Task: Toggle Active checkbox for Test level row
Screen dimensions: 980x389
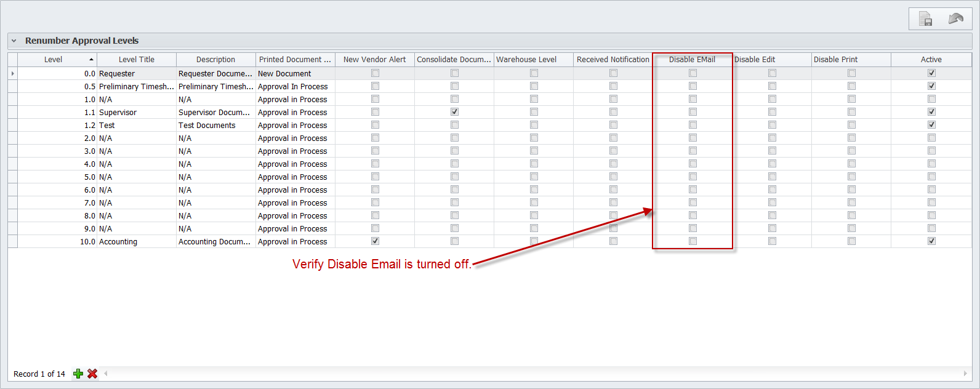Action: (931, 125)
